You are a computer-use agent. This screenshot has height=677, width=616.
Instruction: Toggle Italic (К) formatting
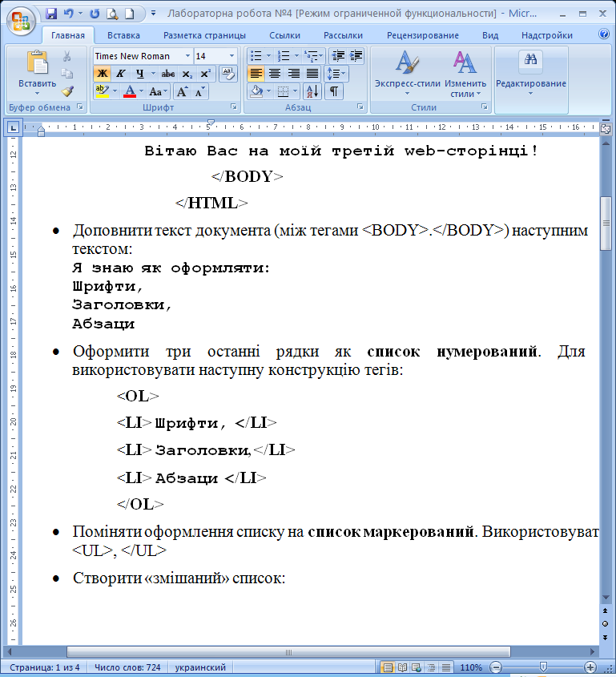click(119, 74)
